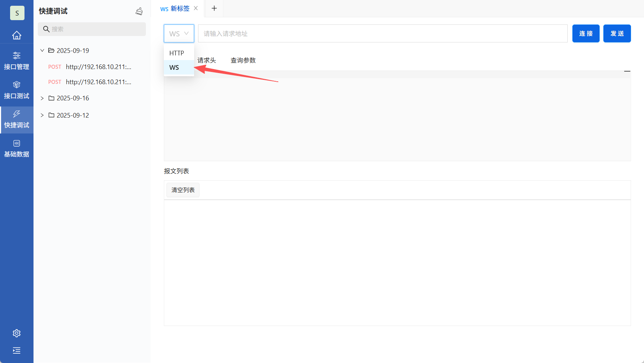Collapse the 2025-09-19 folder
The width and height of the screenshot is (644, 363).
click(42, 50)
